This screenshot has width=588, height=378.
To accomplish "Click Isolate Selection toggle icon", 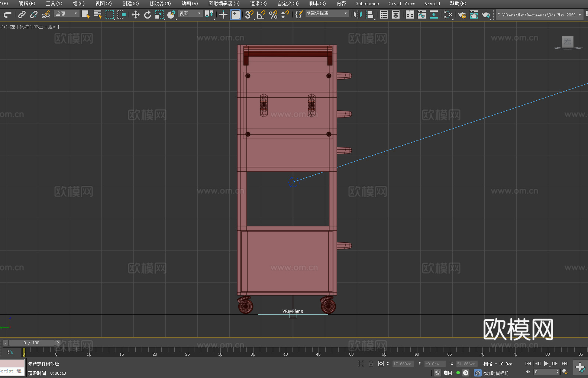I will (x=361, y=364).
